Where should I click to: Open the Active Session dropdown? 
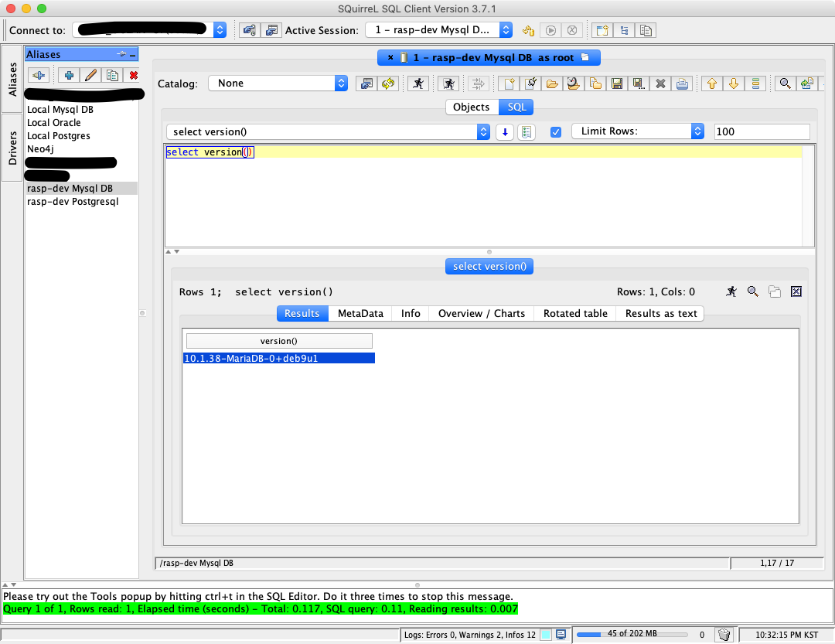[506, 30]
